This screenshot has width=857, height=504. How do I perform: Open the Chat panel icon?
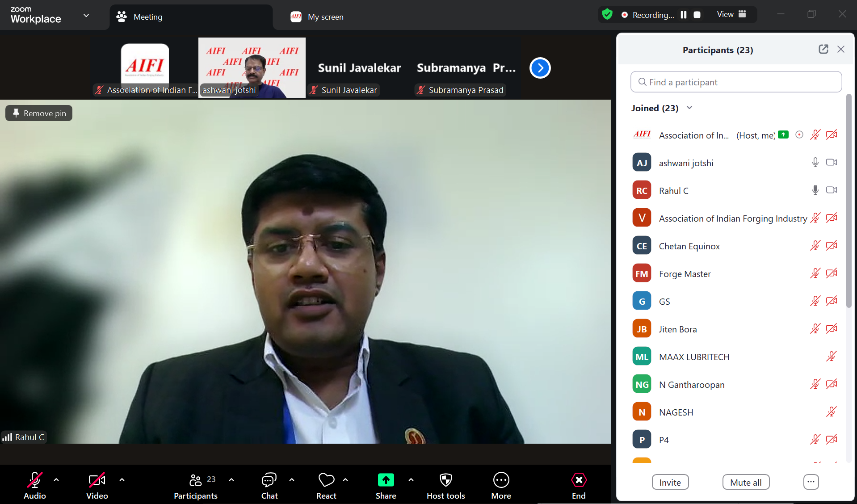pyautogui.click(x=269, y=481)
